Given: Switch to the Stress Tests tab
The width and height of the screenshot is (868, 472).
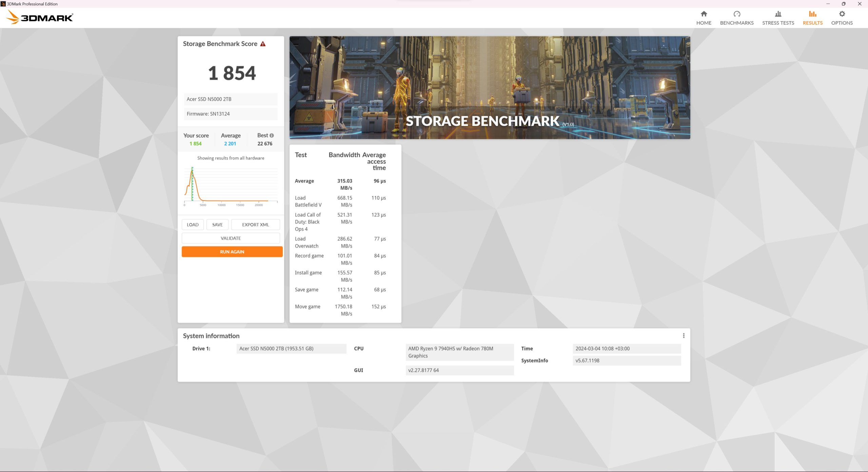Looking at the screenshot, I should pyautogui.click(x=778, y=18).
